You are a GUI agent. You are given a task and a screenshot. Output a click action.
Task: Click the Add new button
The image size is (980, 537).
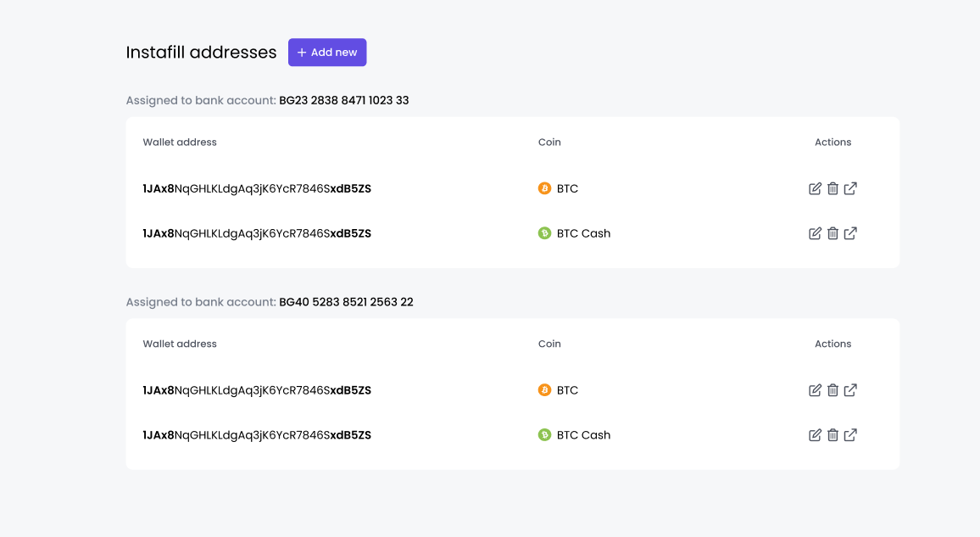pos(327,53)
